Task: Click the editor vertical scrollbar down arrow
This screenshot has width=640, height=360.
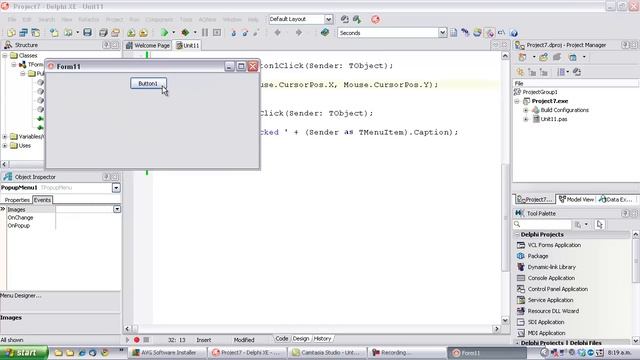Action: (x=505, y=321)
